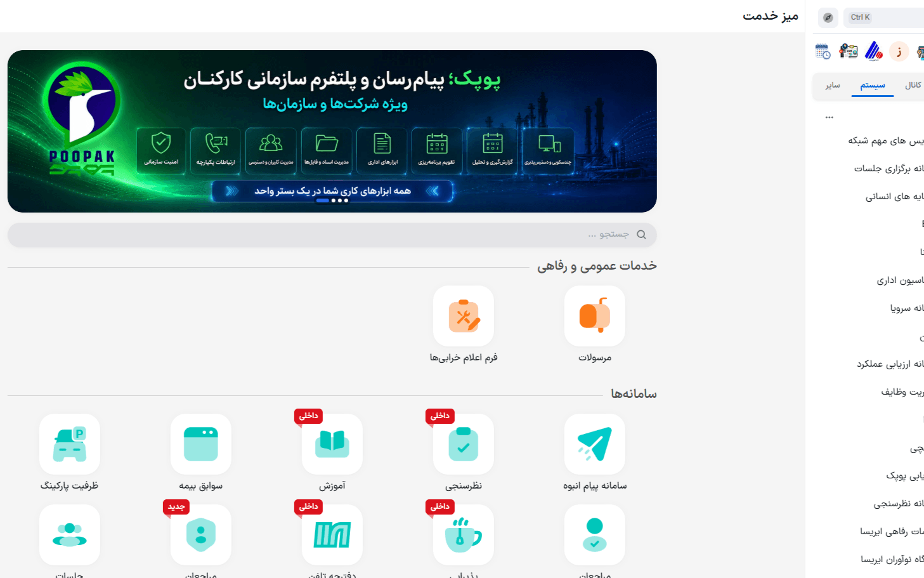Open sidebar item ending in وظایف

click(x=902, y=392)
